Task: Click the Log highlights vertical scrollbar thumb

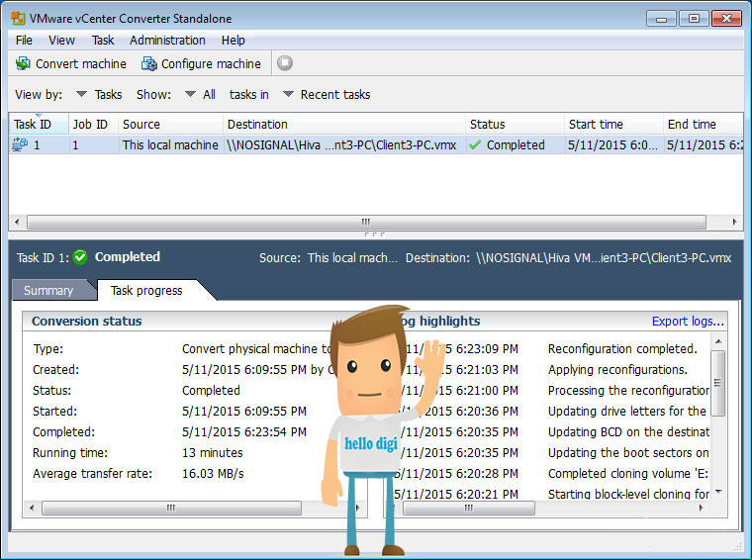Action: [x=718, y=383]
